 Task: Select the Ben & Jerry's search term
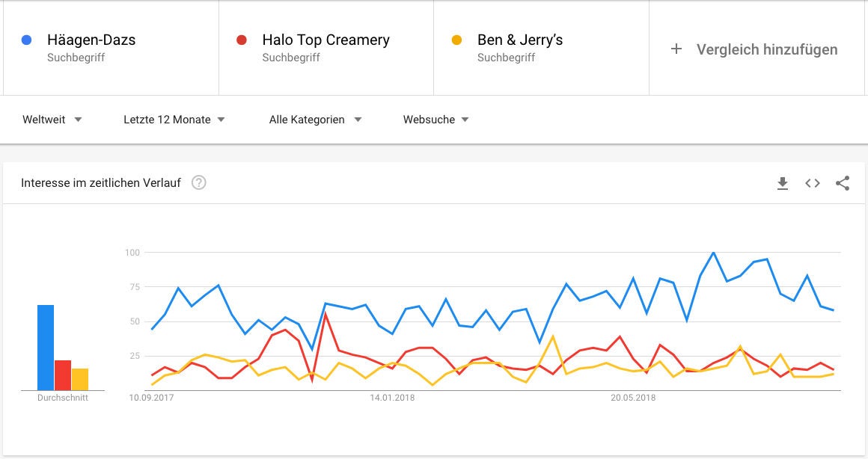[520, 40]
